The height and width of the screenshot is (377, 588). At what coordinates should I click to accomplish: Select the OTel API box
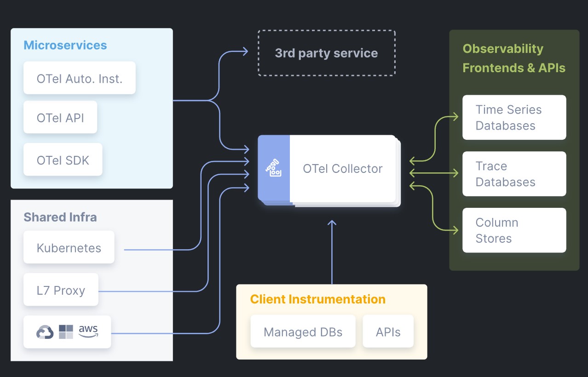click(x=60, y=117)
